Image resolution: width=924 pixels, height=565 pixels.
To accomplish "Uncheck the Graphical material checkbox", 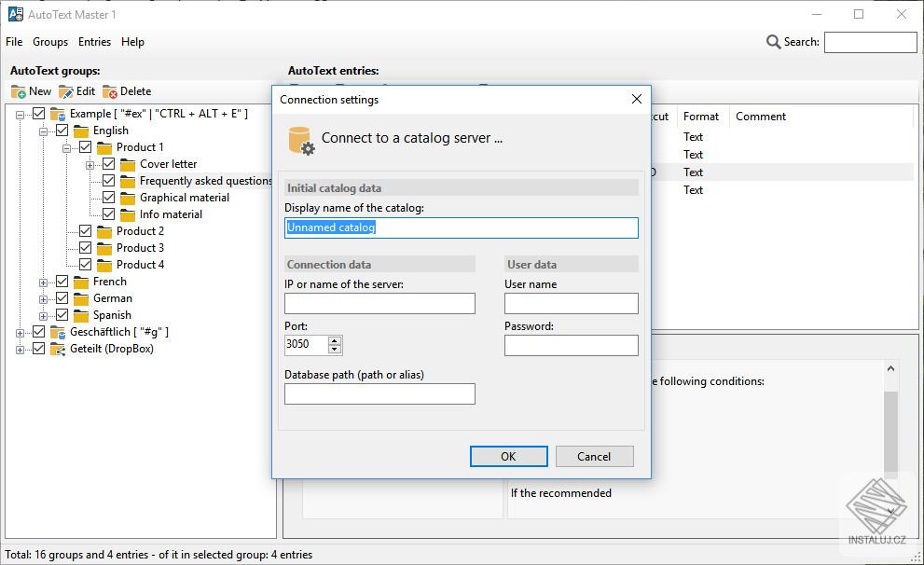I will (x=108, y=198).
